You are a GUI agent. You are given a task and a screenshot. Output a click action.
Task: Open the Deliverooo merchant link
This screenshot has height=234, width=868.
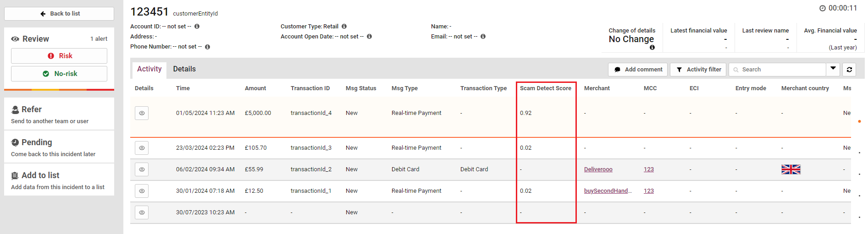pos(598,169)
